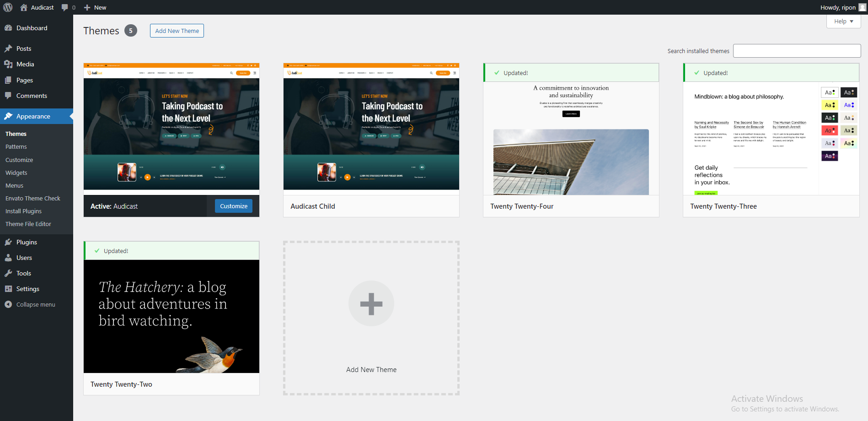Click the Posts pin icon
The width and height of the screenshot is (868, 421).
pos(8,49)
